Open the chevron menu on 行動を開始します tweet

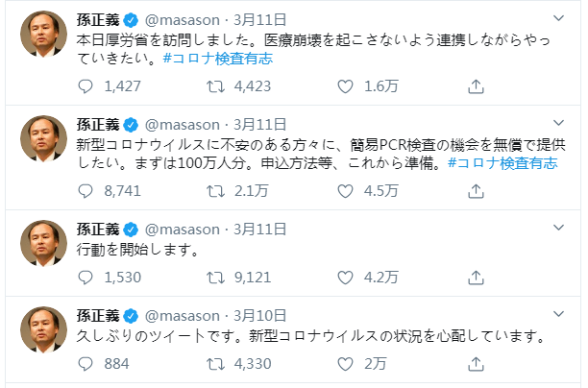(x=561, y=229)
